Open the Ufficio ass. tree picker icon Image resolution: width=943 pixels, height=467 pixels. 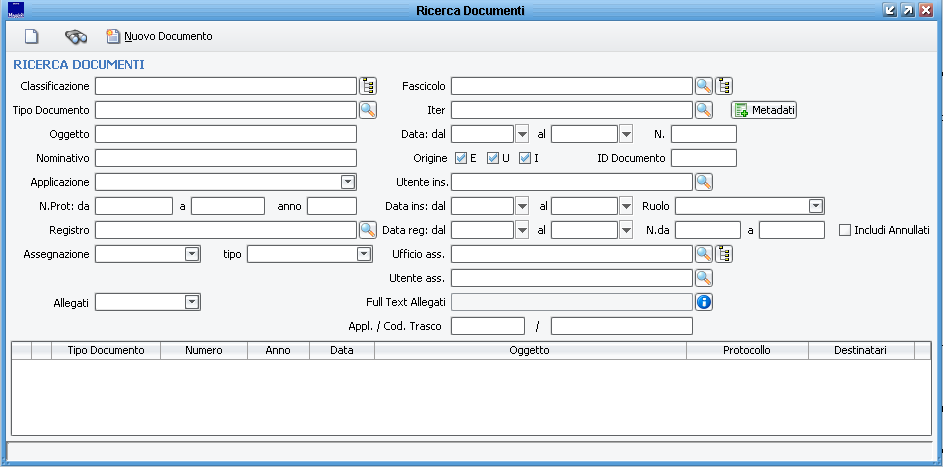[x=725, y=254]
